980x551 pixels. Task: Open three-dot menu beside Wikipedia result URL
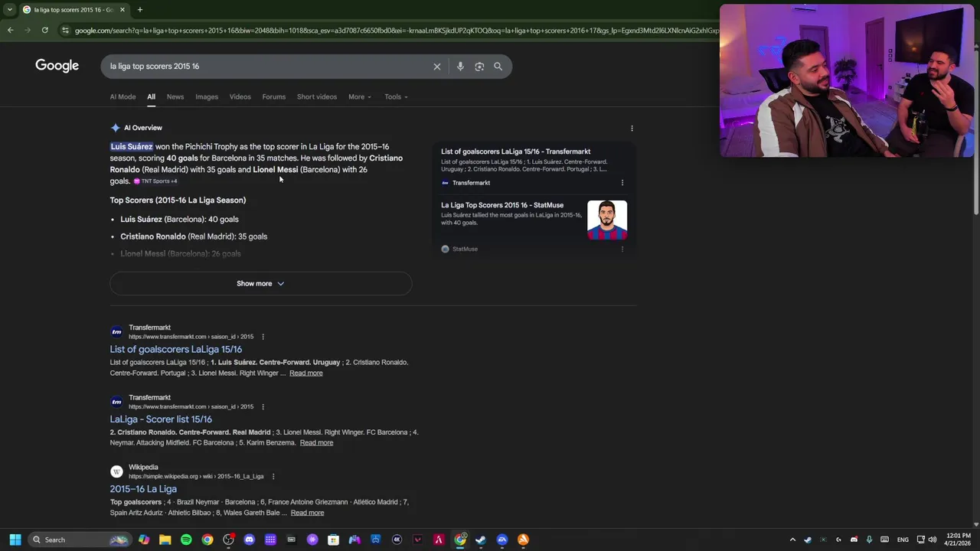pyautogui.click(x=273, y=476)
